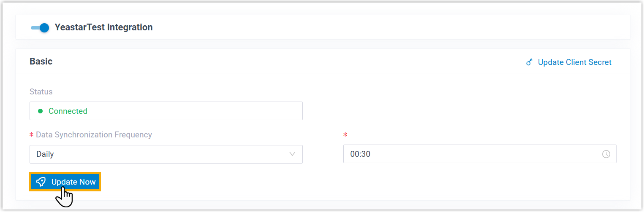The image size is (644, 212).
Task: Click the Data Synchronization Frequency label
Action: [x=94, y=135]
